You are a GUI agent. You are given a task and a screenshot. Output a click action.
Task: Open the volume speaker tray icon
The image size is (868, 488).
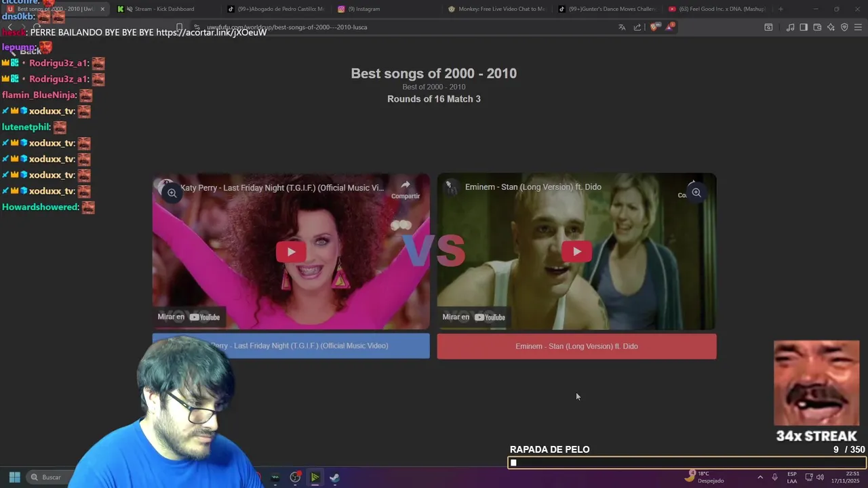coord(820,477)
